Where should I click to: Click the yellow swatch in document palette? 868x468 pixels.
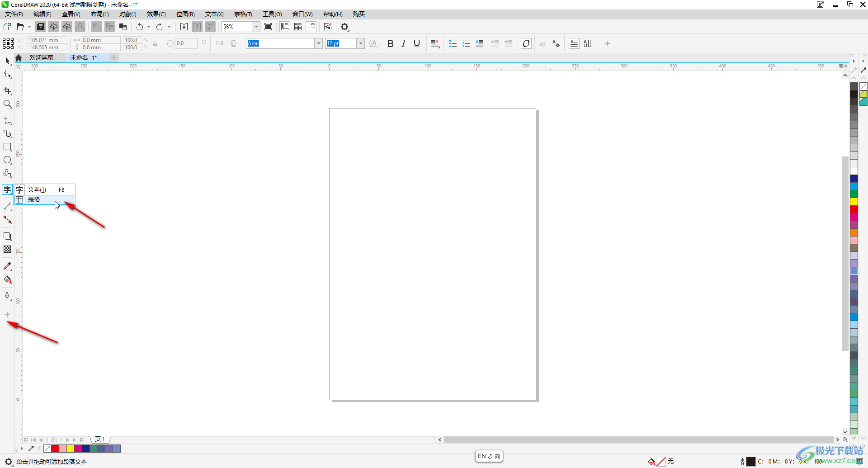[71, 449]
